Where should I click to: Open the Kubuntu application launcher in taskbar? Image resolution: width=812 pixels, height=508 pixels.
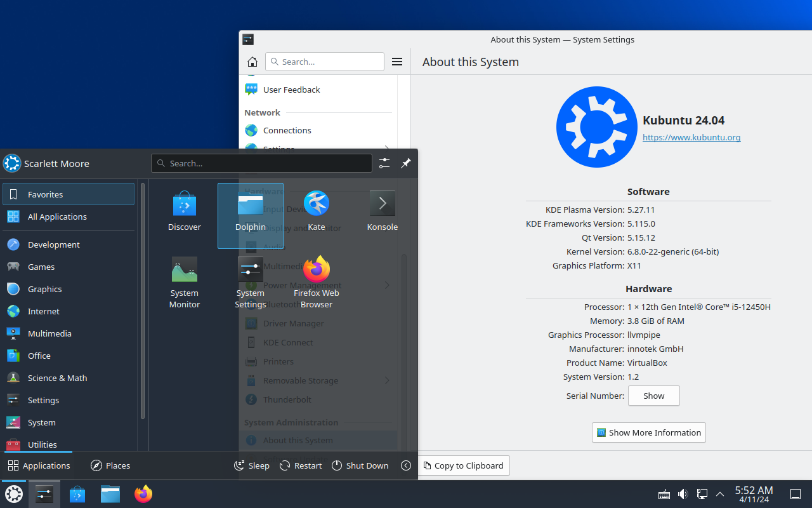coord(14,493)
